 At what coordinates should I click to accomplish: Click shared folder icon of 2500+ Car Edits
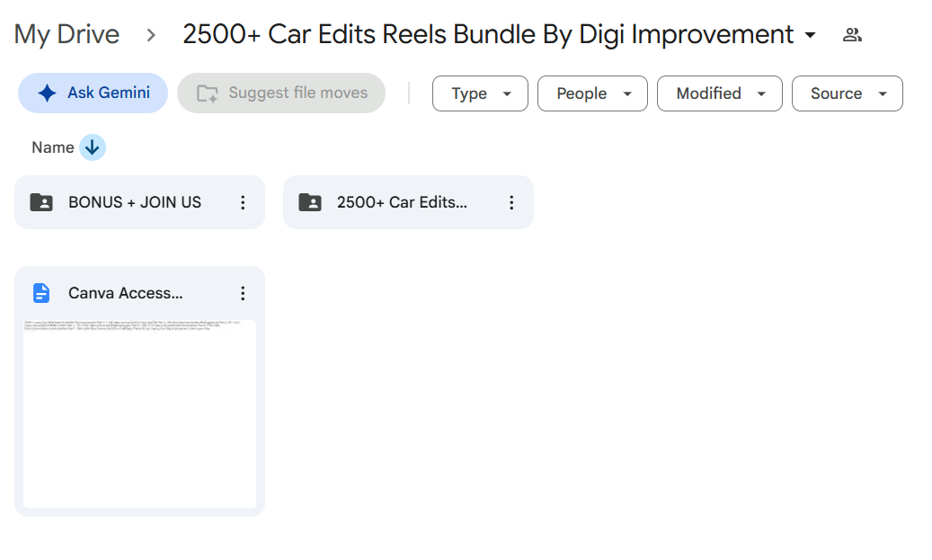click(310, 203)
